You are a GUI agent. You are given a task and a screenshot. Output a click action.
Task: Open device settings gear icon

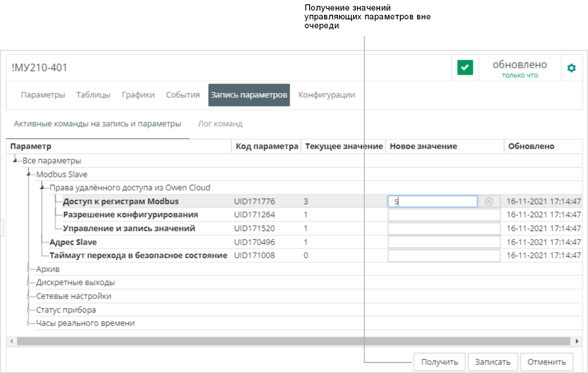571,68
